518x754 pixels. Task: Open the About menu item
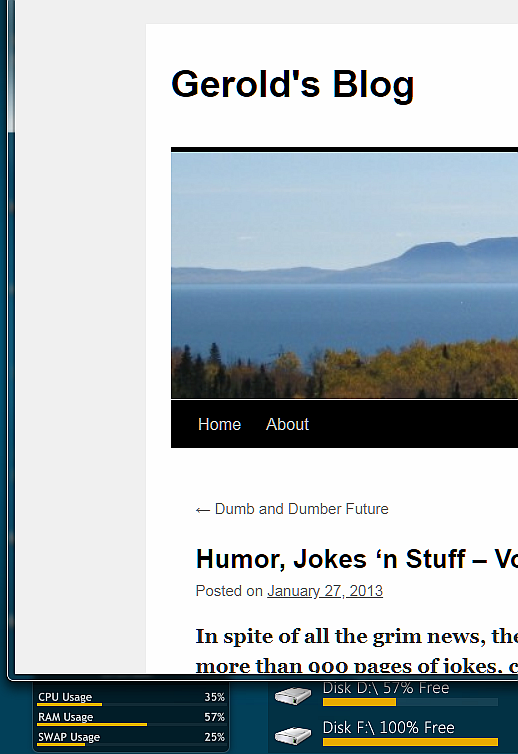tap(287, 424)
